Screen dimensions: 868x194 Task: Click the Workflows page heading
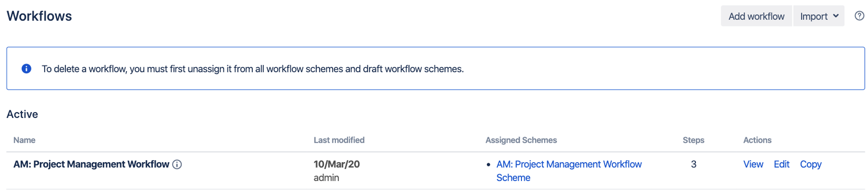[x=39, y=16]
